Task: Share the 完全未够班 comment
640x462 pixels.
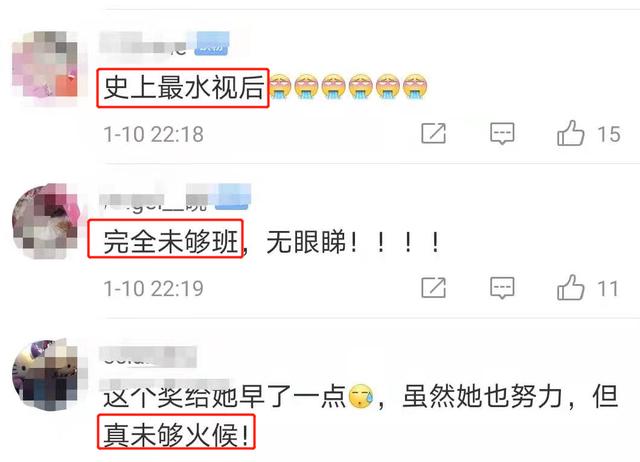Action: pyautogui.click(x=433, y=288)
